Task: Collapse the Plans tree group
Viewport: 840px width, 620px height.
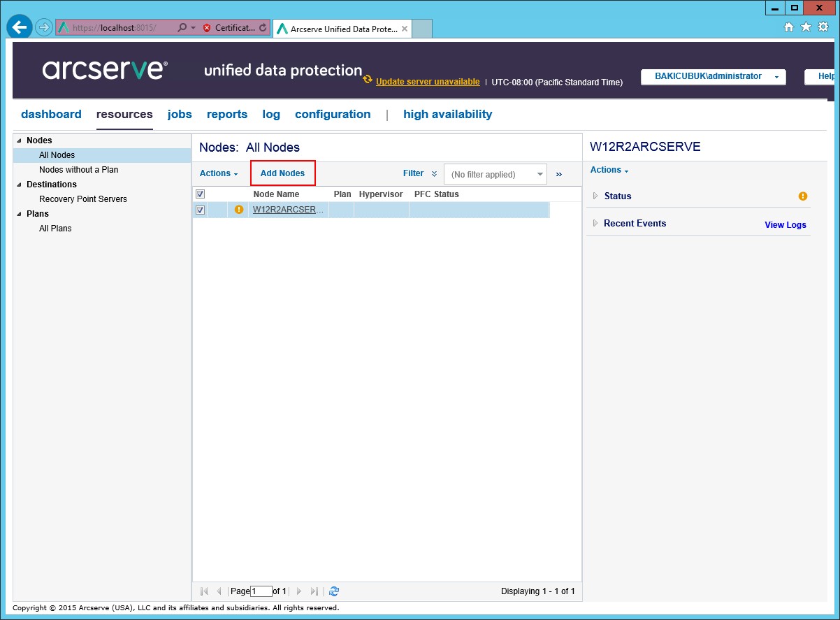Action: click(20, 214)
